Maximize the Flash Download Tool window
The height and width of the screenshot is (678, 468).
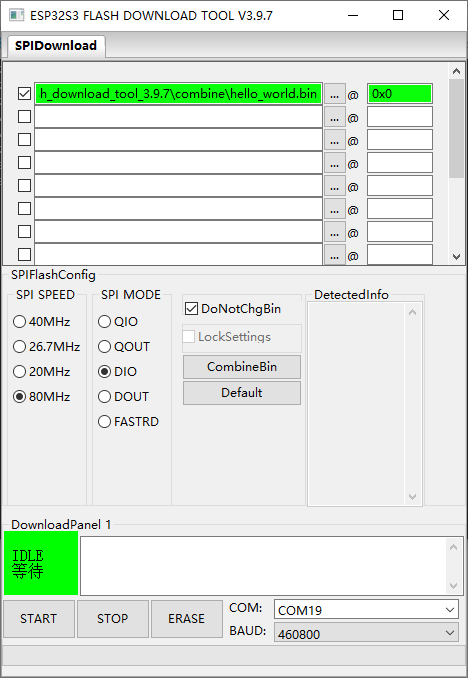coord(398,16)
